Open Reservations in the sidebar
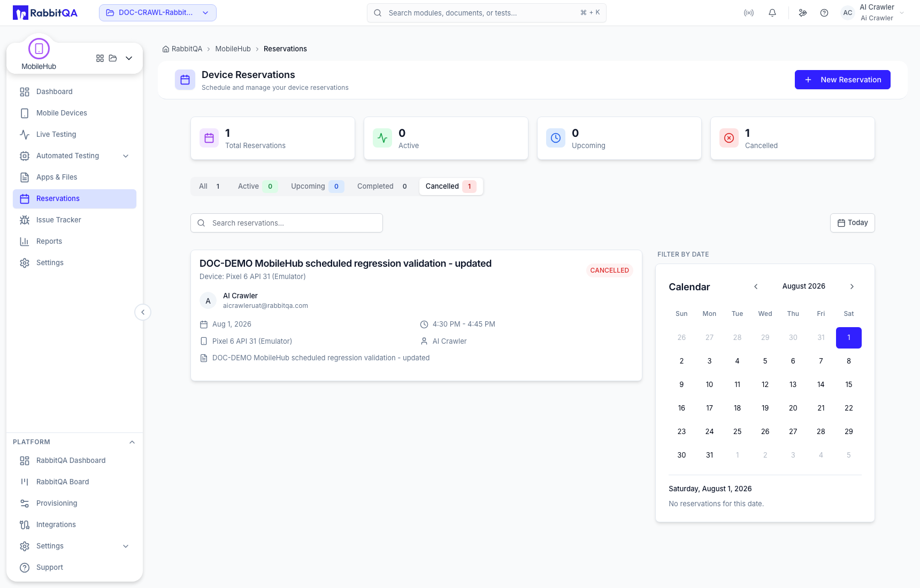 [75, 199]
